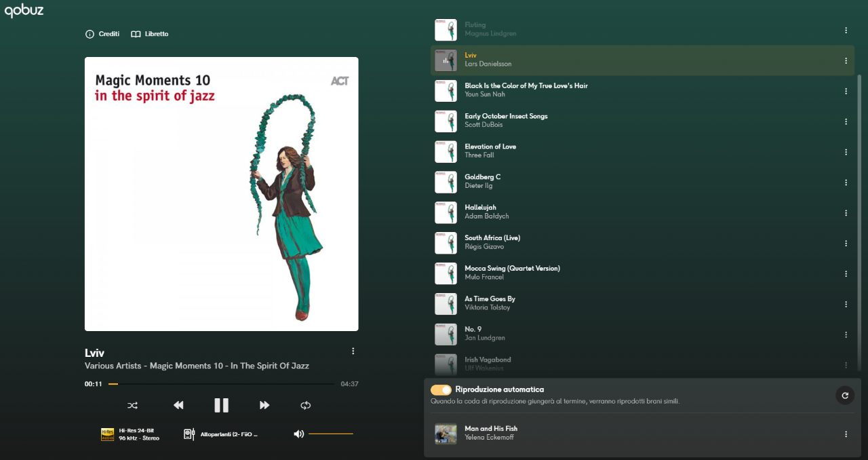Viewport: 868px width, 460px height.
Task: Open options for Elevation of Love
Action: click(846, 152)
